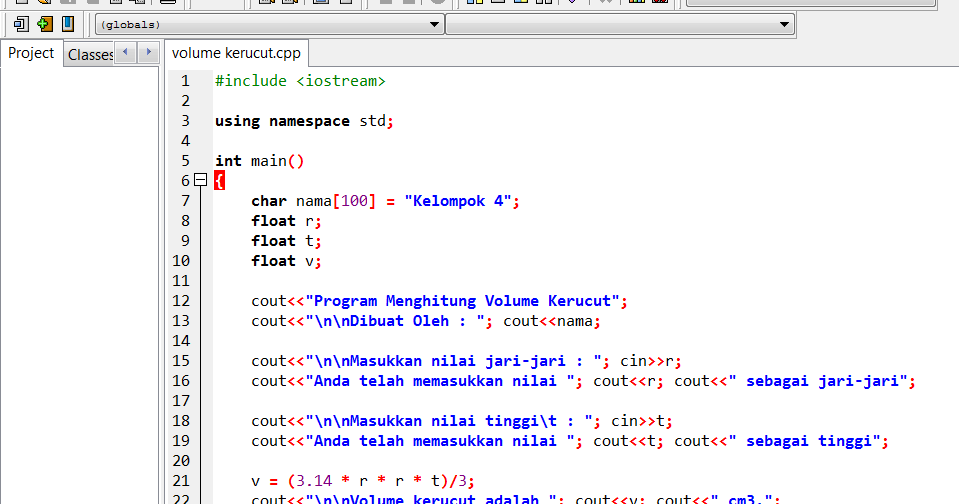Select the volume kerucut.cpp editor tab
This screenshot has height=504, width=959.
(x=236, y=53)
